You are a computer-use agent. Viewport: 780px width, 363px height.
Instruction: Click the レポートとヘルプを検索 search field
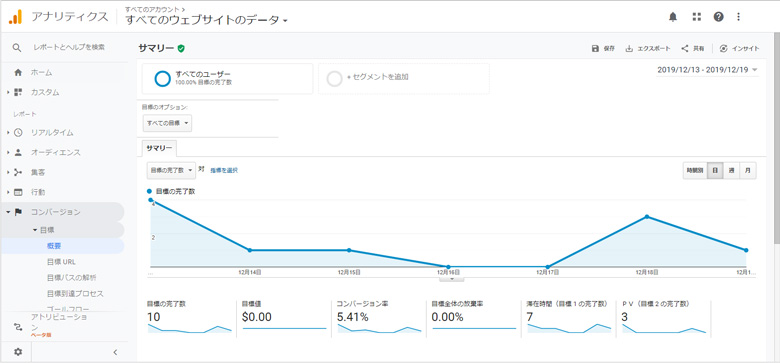[x=69, y=47]
